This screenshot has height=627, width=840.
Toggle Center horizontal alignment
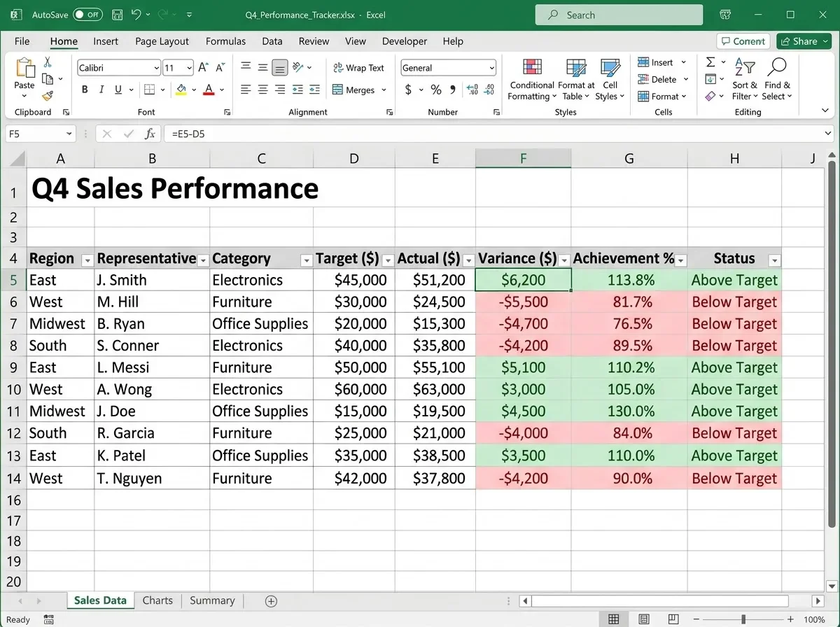pyautogui.click(x=263, y=90)
